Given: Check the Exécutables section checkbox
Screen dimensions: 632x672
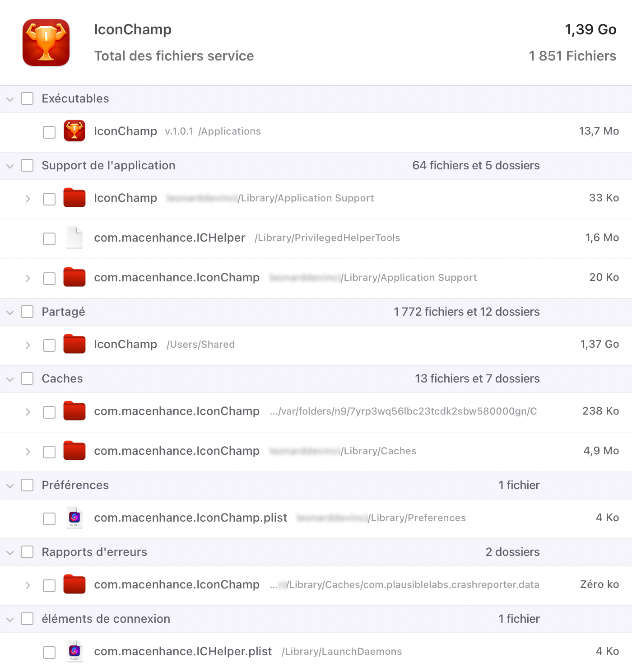Looking at the screenshot, I should 27,98.
